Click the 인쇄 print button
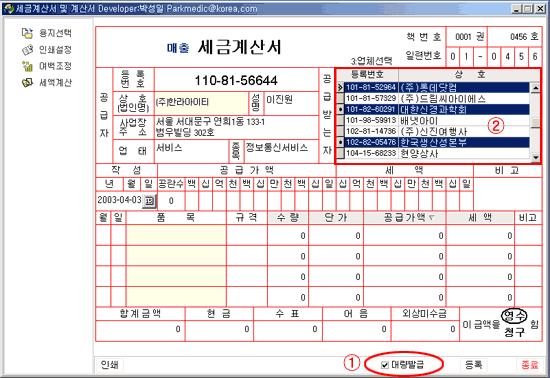 tap(109, 365)
